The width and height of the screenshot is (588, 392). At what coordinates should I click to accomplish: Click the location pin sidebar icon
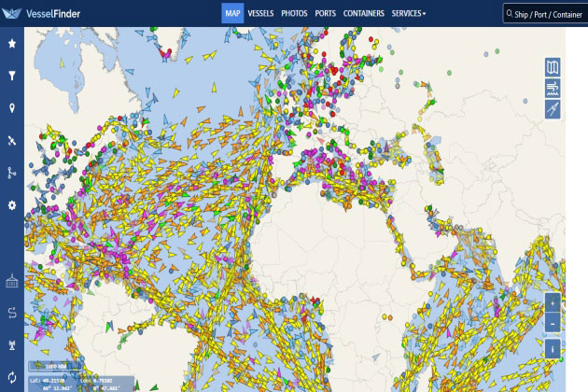tap(12, 108)
